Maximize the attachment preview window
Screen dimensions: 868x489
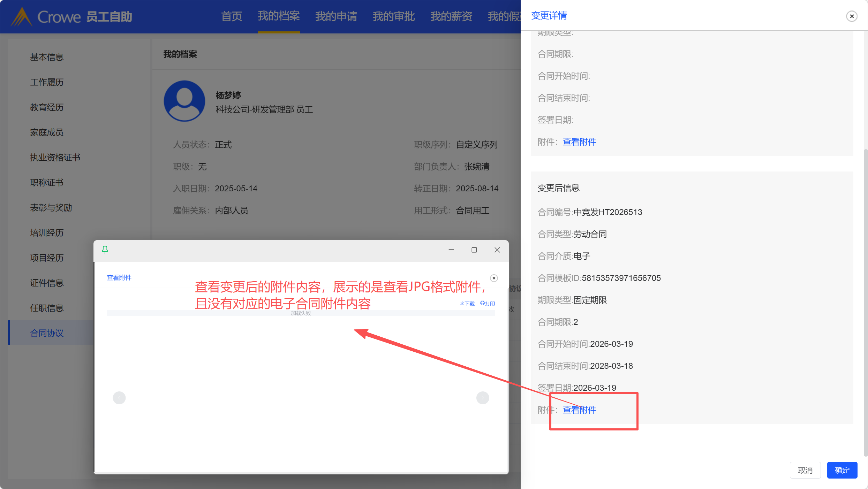click(474, 250)
